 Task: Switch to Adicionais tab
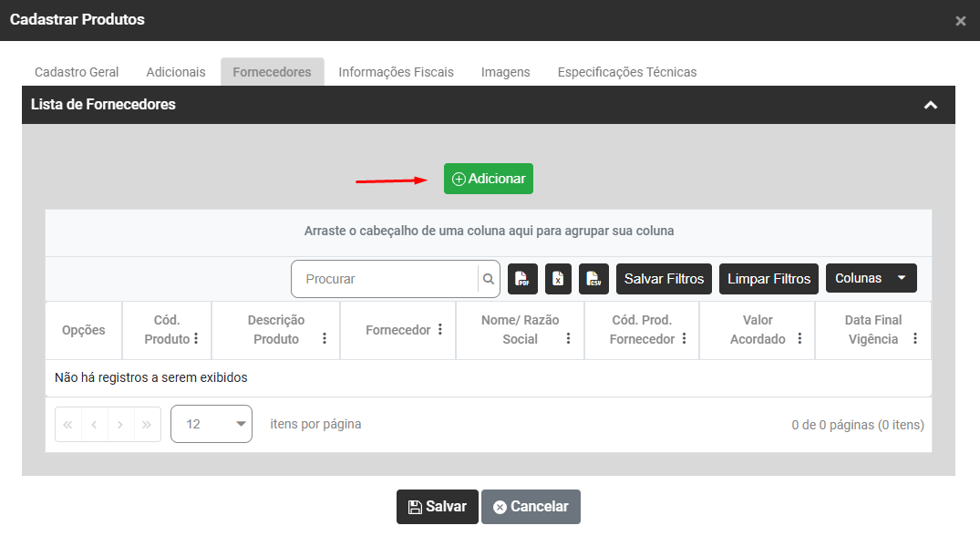click(176, 72)
